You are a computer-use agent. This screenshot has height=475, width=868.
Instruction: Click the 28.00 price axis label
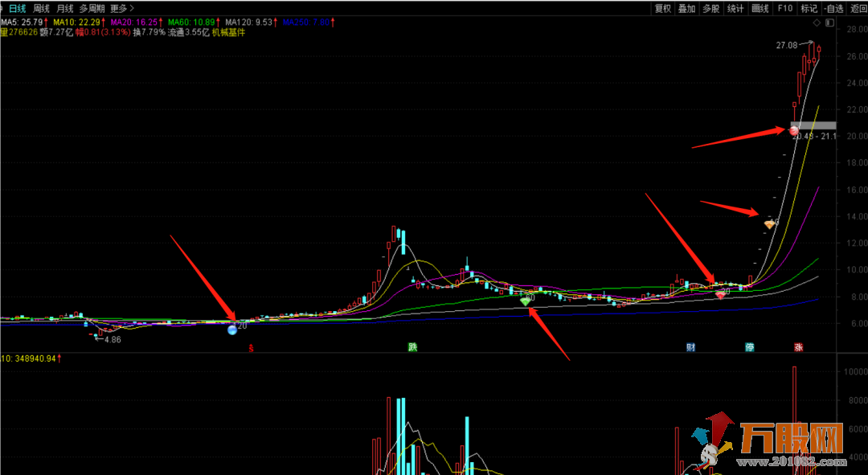[x=857, y=30]
